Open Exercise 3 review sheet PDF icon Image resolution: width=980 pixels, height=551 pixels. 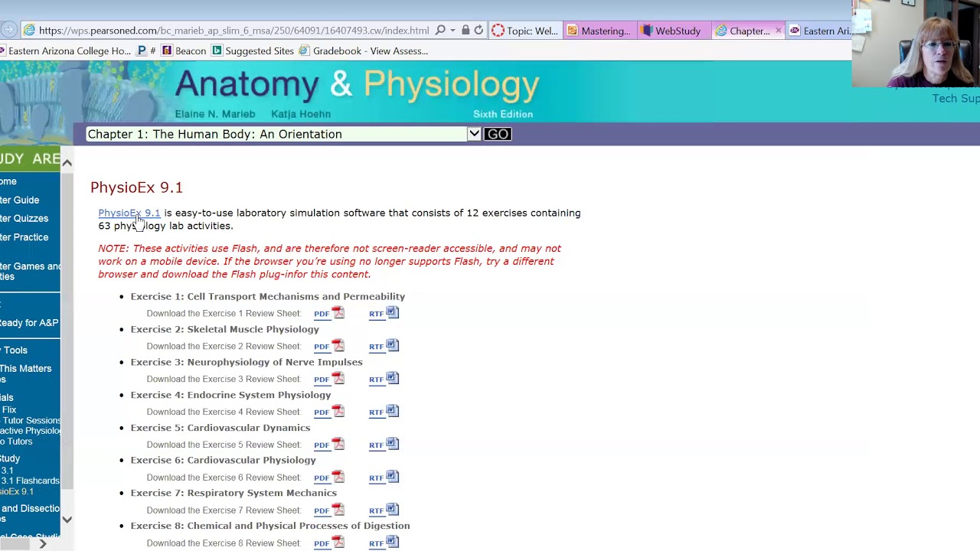[x=338, y=378]
